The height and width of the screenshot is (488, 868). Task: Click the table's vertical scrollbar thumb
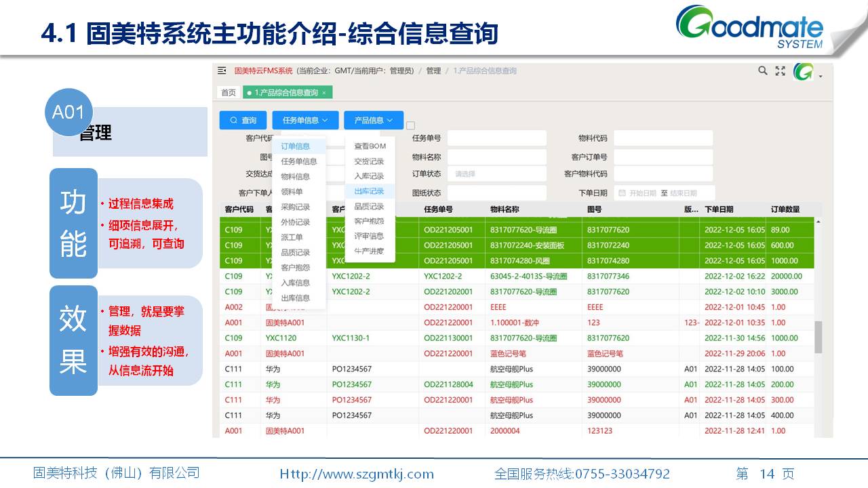pos(818,337)
